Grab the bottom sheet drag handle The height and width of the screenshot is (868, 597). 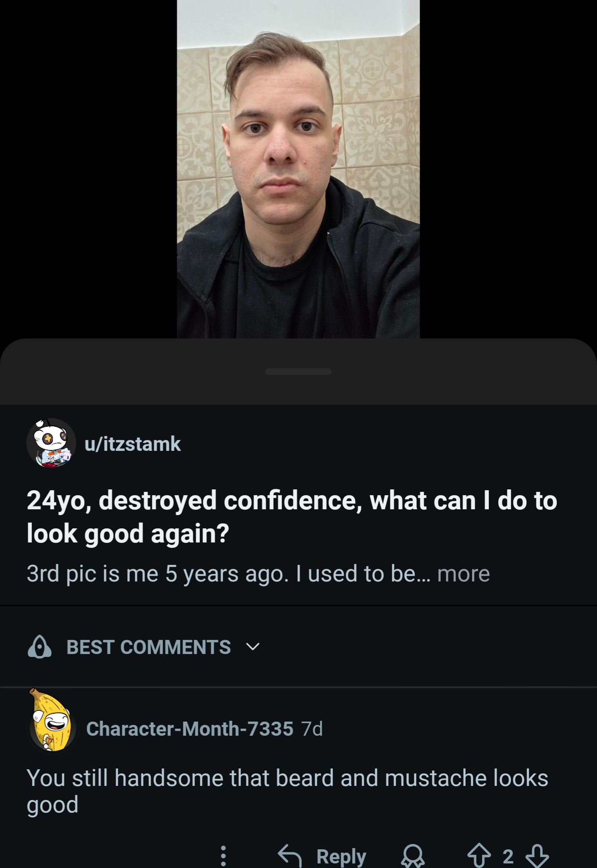298,371
